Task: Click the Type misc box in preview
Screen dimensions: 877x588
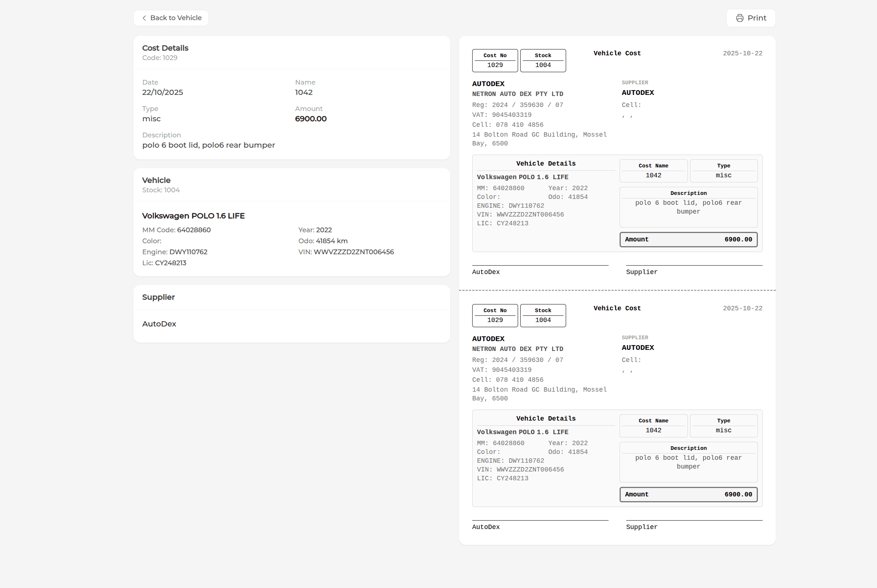Action: coord(723,171)
